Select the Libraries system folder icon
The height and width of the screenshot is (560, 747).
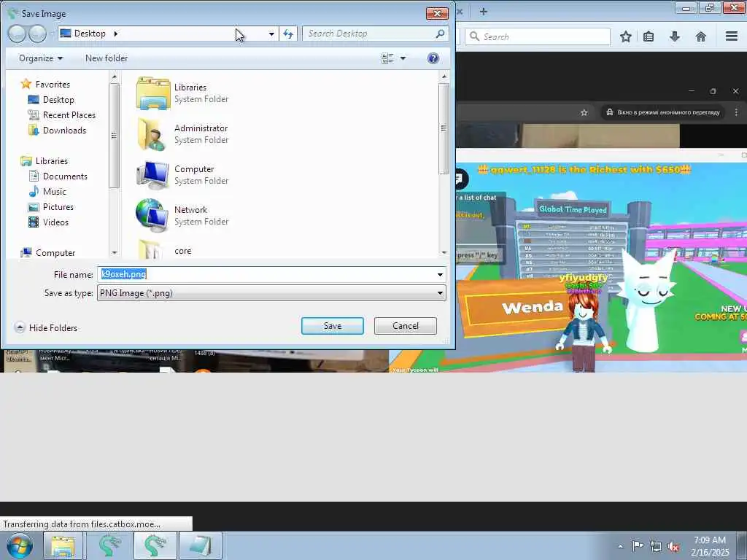tap(153, 93)
